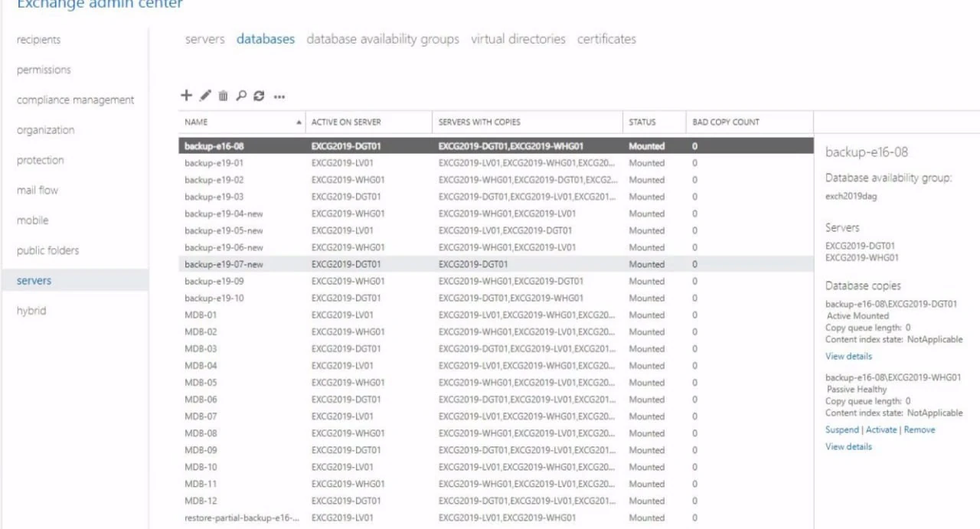Select backup-e19-09 database row
The image size is (980, 529).
pyautogui.click(x=496, y=281)
